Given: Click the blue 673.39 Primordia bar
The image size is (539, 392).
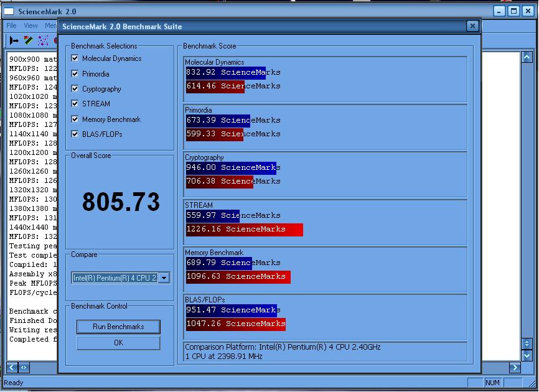Looking at the screenshot, I should pos(218,120).
